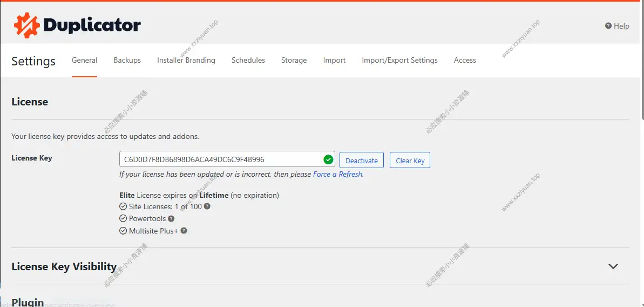
Task: Click inside the License Key input field
Action: 219,159
